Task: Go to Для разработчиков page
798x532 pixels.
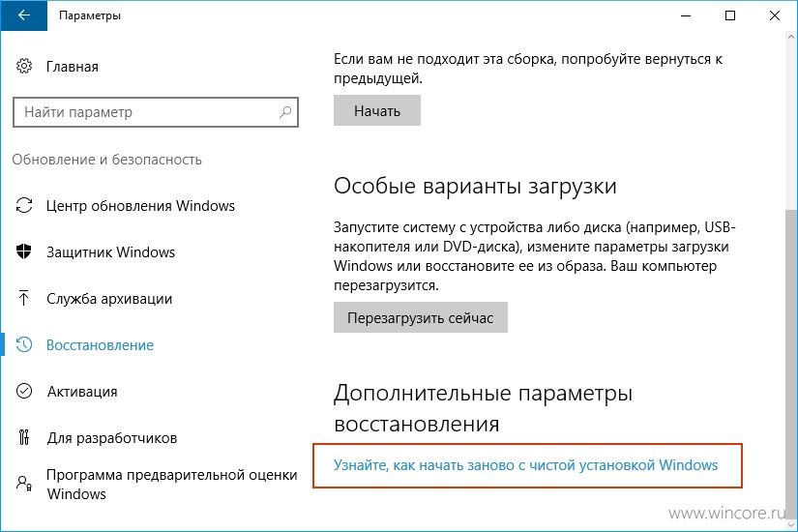Action: [112, 438]
